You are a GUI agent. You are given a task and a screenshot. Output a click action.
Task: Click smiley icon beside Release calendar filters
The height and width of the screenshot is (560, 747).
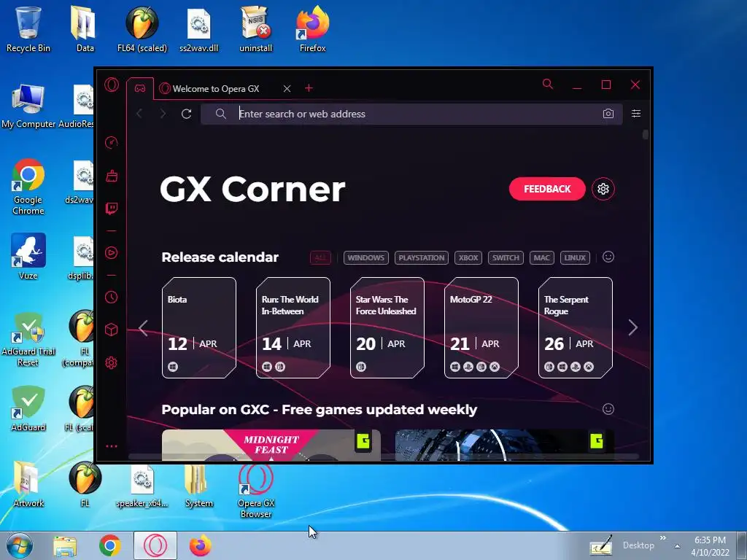[608, 257]
